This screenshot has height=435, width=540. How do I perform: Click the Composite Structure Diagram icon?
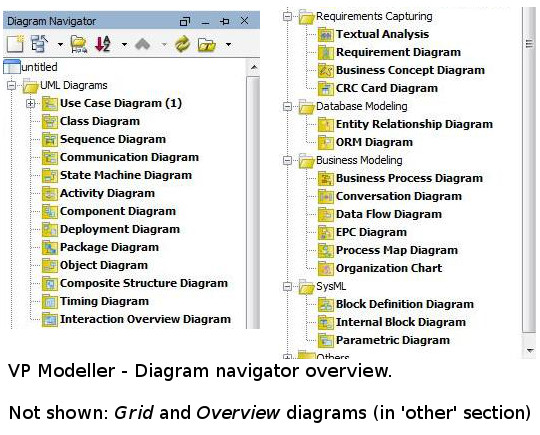(50, 283)
